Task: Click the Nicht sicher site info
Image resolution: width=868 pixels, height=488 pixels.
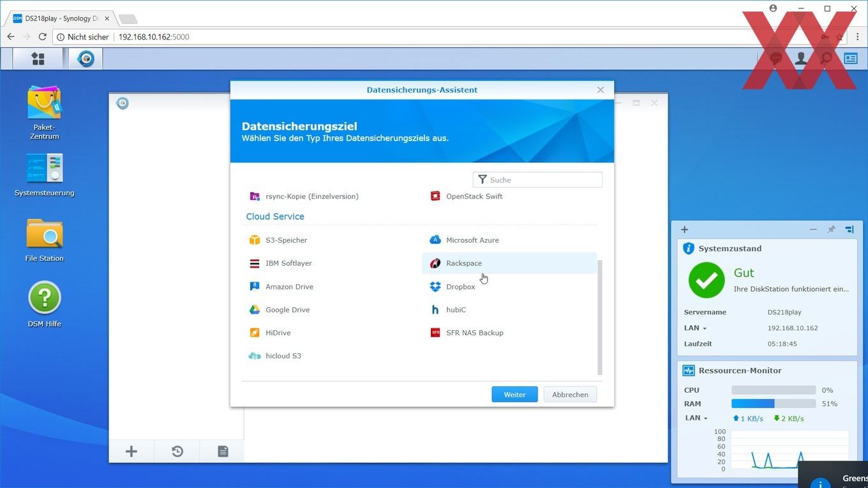Action: pyautogui.click(x=82, y=37)
